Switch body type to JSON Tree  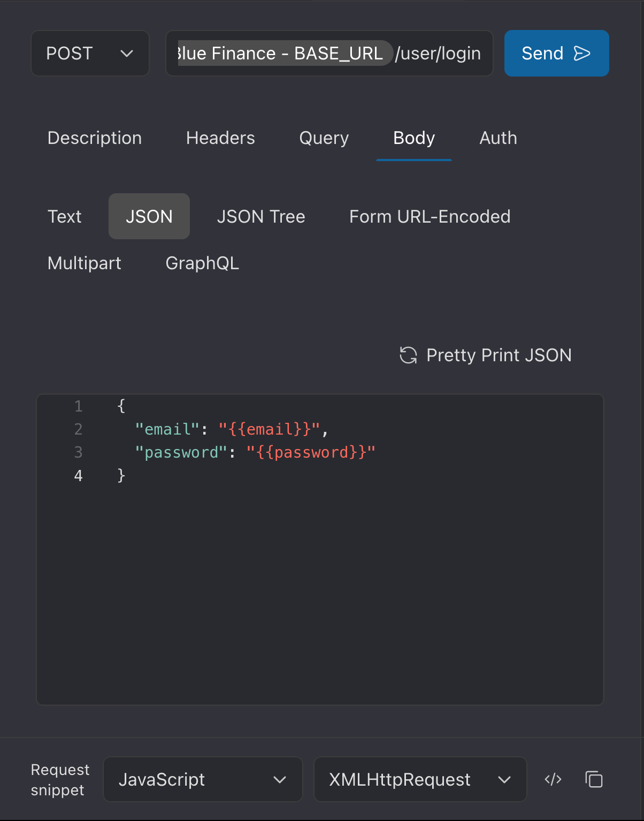(261, 217)
